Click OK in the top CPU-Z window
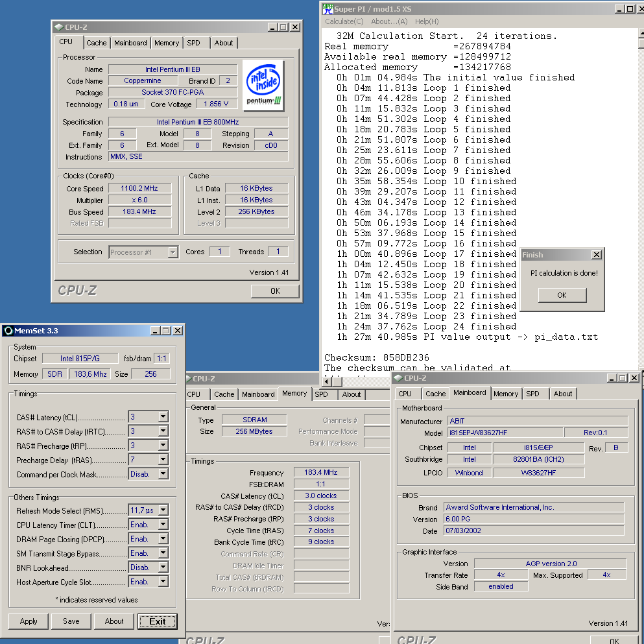Viewport: 644px width, 644px height. point(275,291)
